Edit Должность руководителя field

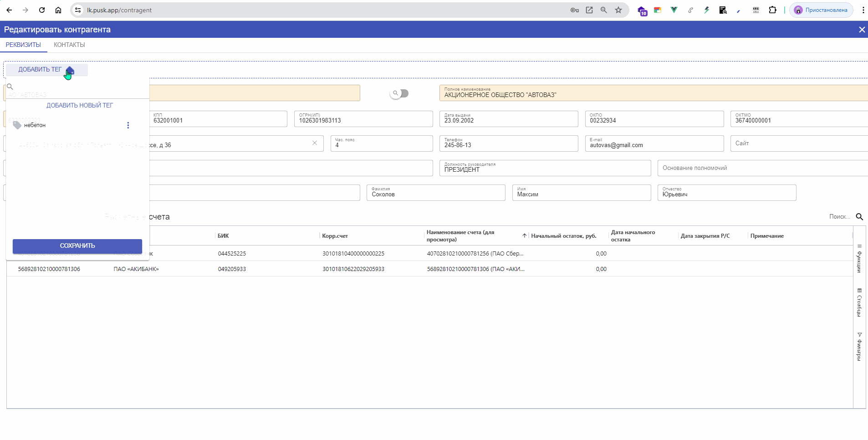tap(545, 168)
